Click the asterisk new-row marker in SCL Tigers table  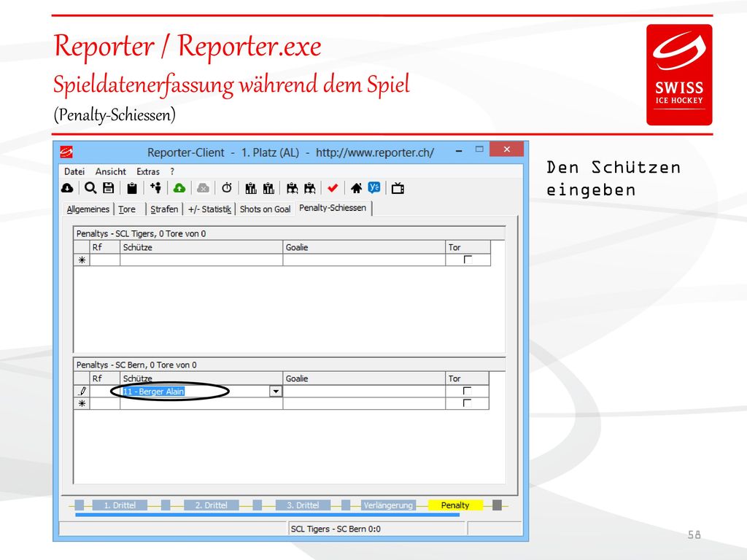click(x=82, y=260)
